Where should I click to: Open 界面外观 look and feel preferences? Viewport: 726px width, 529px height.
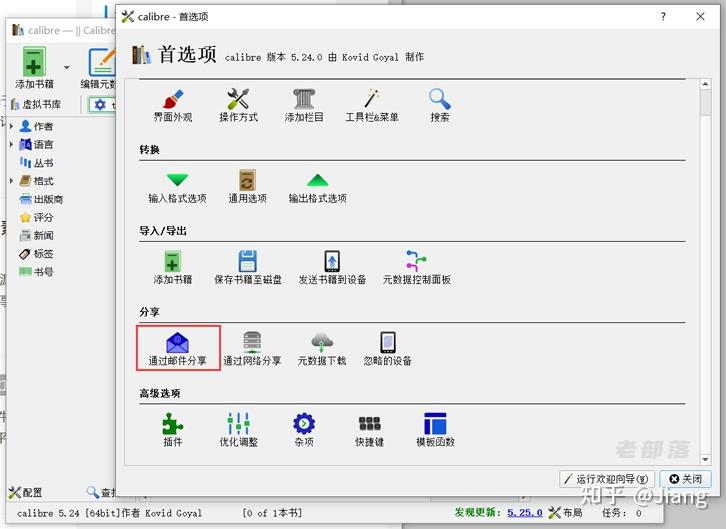coord(173,106)
